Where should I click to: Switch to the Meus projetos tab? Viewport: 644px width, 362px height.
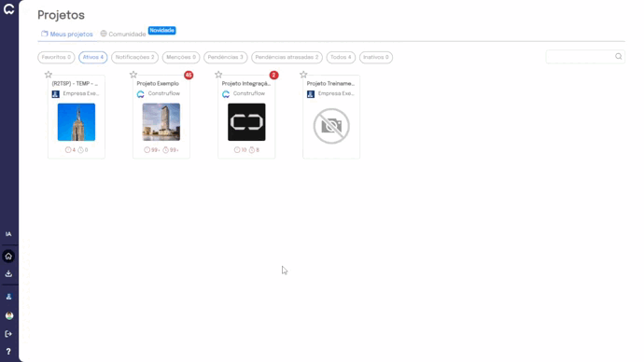(67, 35)
